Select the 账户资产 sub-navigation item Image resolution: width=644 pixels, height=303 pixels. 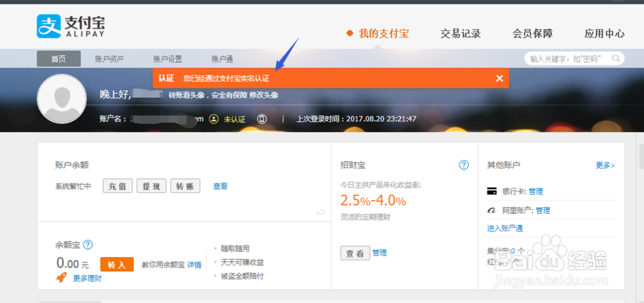point(109,59)
